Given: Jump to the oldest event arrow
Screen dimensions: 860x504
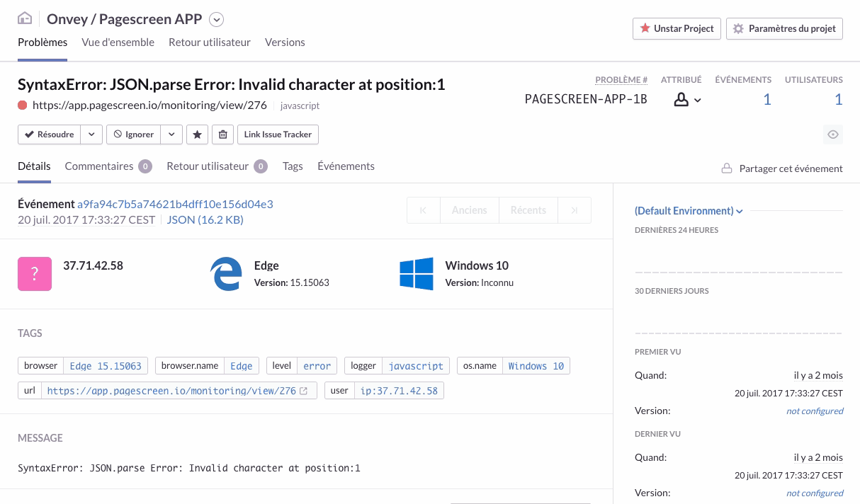Looking at the screenshot, I should pyautogui.click(x=424, y=210).
